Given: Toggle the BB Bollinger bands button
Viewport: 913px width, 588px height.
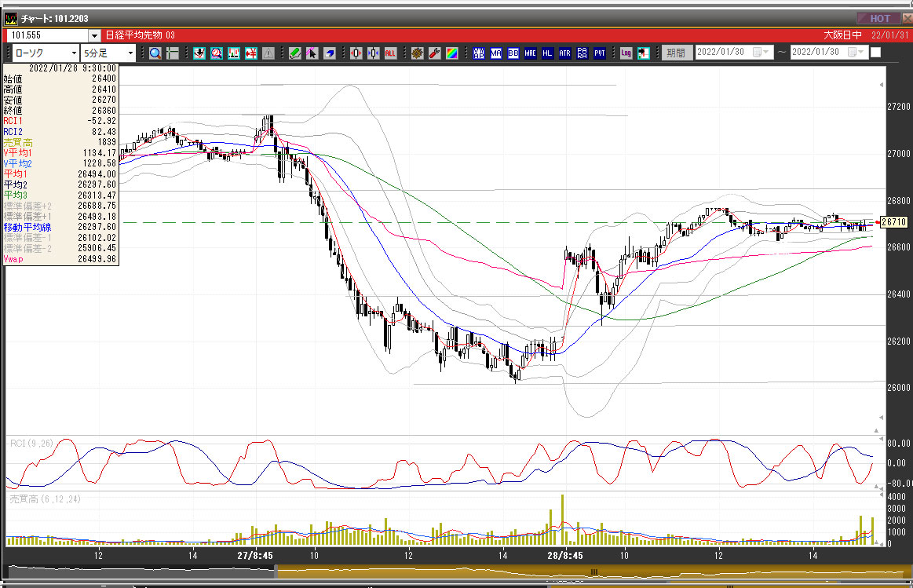Looking at the screenshot, I should (x=513, y=53).
